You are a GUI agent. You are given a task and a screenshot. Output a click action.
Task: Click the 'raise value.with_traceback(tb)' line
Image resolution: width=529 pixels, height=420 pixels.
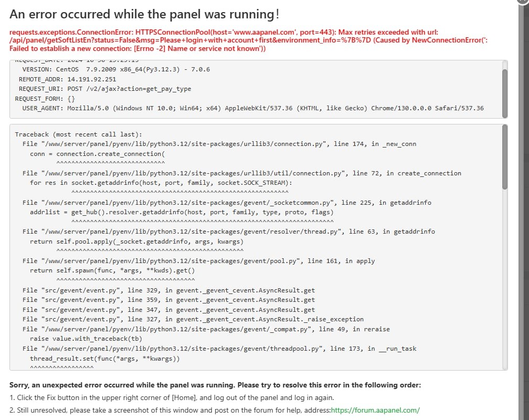[x=86, y=339]
